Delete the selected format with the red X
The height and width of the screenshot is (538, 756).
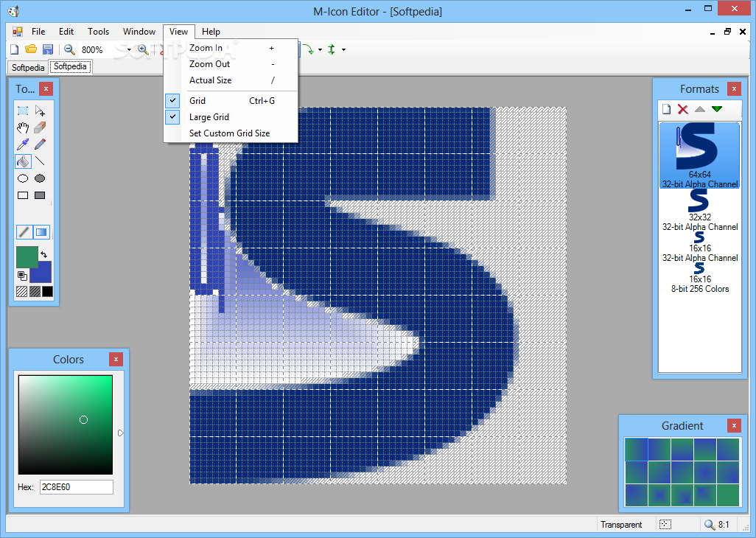(683, 109)
